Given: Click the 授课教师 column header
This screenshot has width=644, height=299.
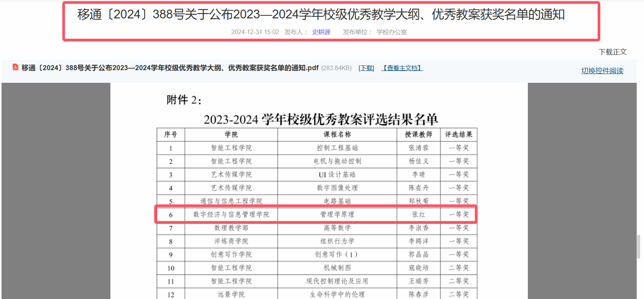Looking at the screenshot, I should (x=419, y=135).
